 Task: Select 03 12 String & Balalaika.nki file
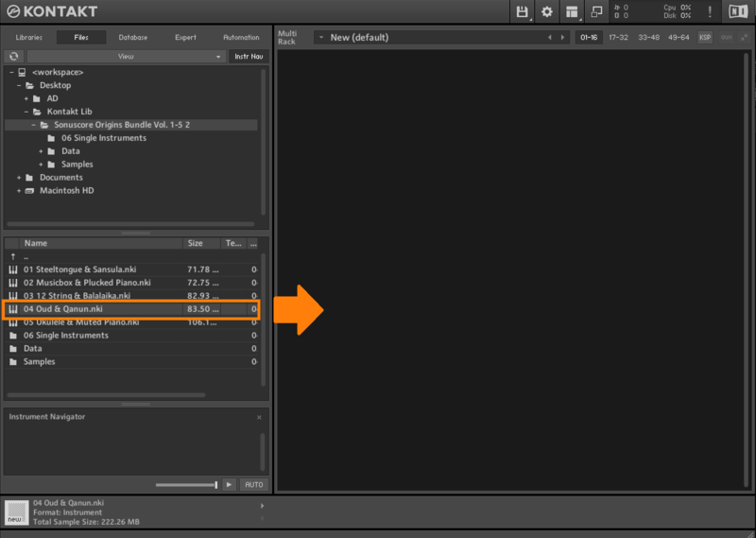[x=132, y=296]
